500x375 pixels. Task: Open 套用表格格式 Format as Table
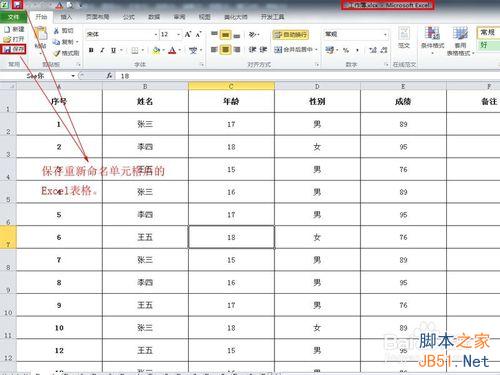point(460,41)
